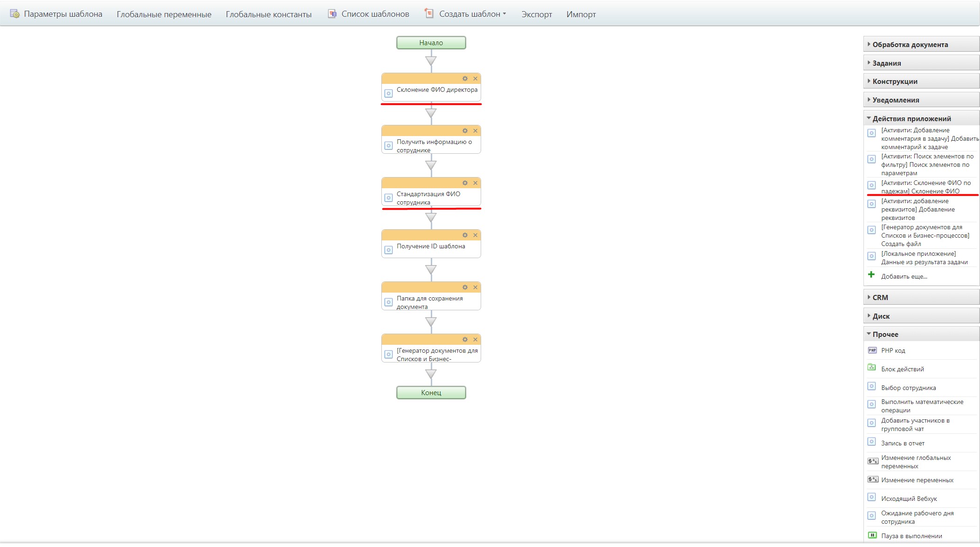
Task: Click green plus Добавить еще icon
Action: point(871,275)
